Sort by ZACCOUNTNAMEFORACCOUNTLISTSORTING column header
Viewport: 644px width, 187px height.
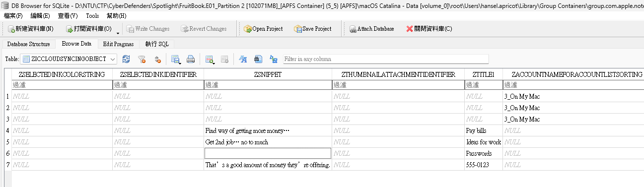click(x=573, y=74)
